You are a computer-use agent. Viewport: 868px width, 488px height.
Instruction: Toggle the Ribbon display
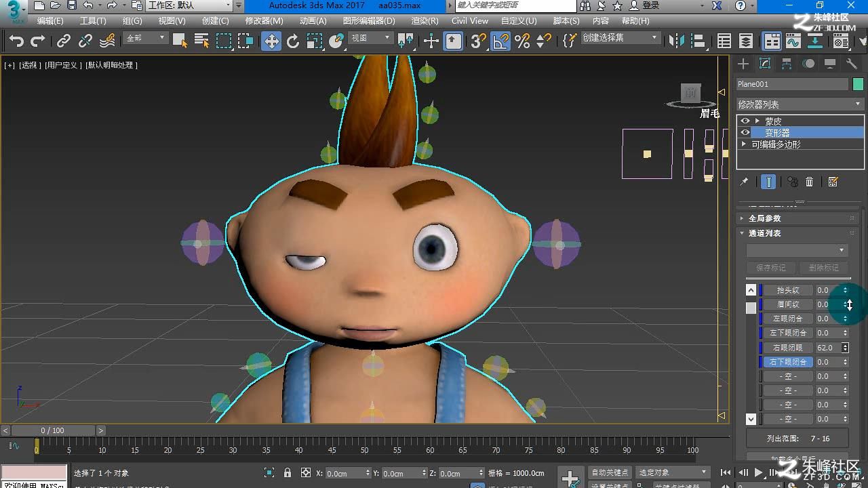click(772, 41)
